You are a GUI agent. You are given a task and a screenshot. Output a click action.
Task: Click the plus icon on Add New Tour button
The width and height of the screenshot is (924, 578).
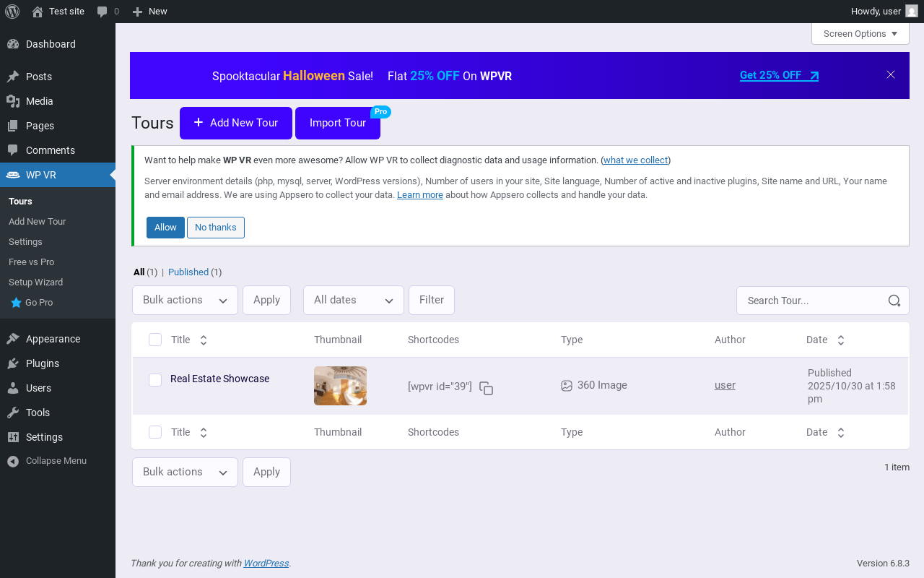coord(199,123)
